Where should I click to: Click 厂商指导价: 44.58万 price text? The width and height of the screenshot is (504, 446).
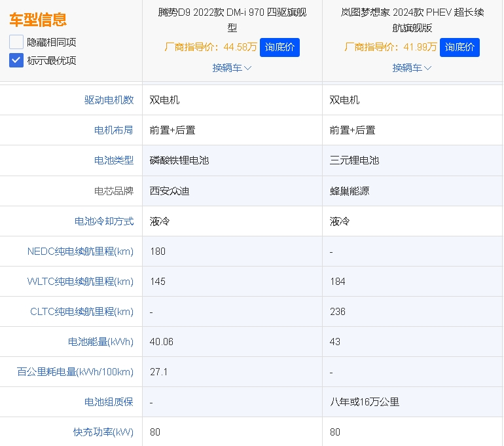pos(211,47)
